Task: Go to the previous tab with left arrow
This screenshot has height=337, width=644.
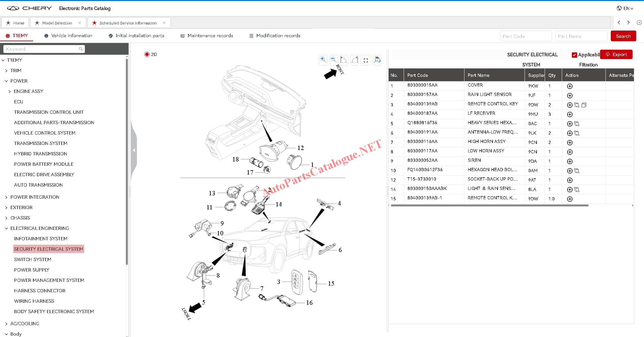Action: click(x=619, y=22)
